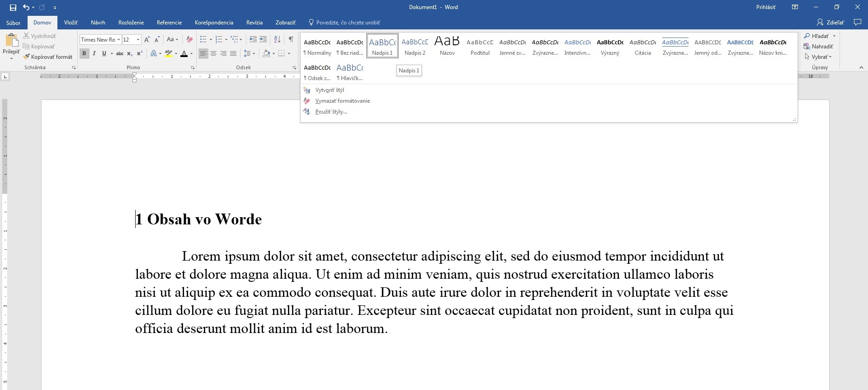This screenshot has width=868, height=390.
Task: Apply strikethrough formatting
Action: tap(120, 53)
